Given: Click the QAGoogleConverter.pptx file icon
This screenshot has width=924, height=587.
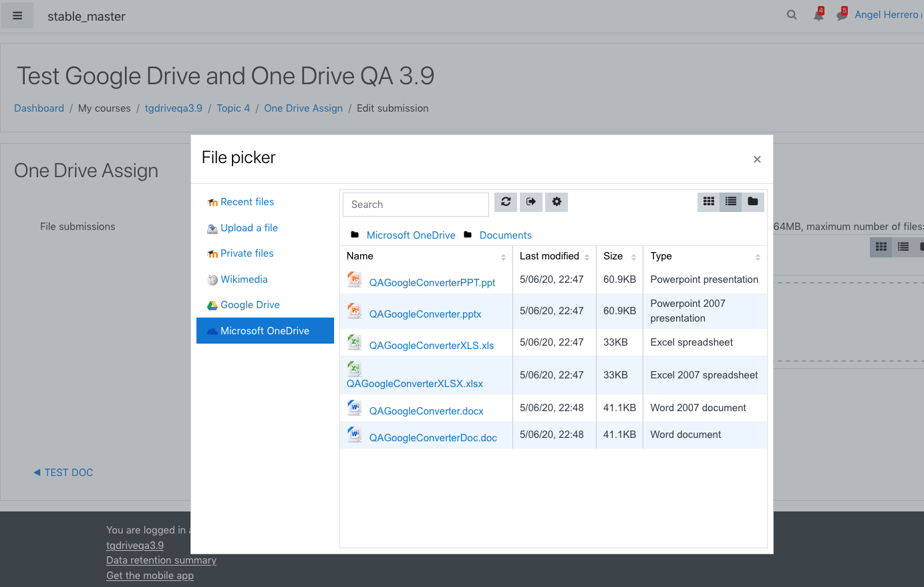Looking at the screenshot, I should (x=355, y=311).
